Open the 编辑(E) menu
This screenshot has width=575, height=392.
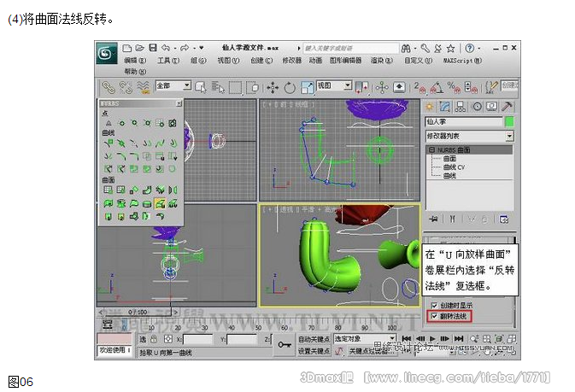(135, 61)
